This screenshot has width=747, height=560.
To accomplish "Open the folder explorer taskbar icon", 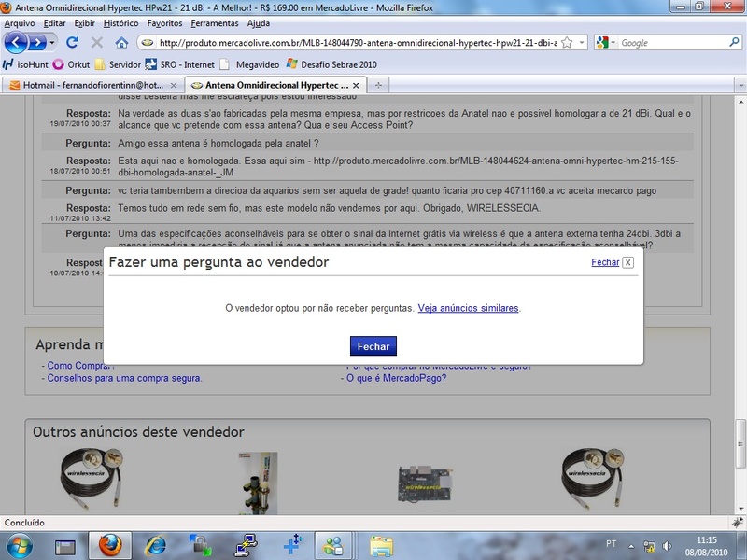I will [382, 546].
